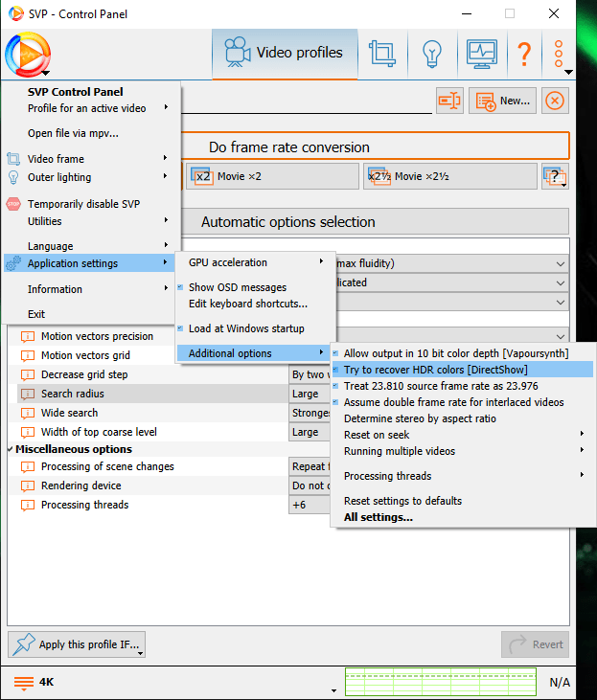
Task: Open the orange question mark help tab
Action: (x=524, y=54)
